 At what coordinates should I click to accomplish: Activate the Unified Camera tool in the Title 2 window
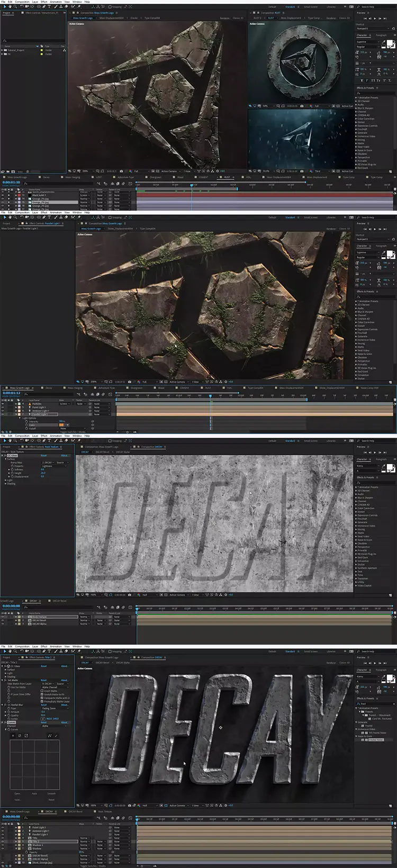tap(27, 651)
